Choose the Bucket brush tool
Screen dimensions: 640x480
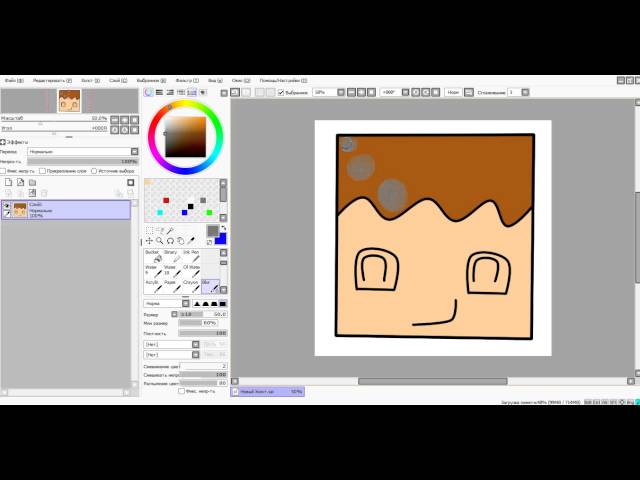(154, 256)
